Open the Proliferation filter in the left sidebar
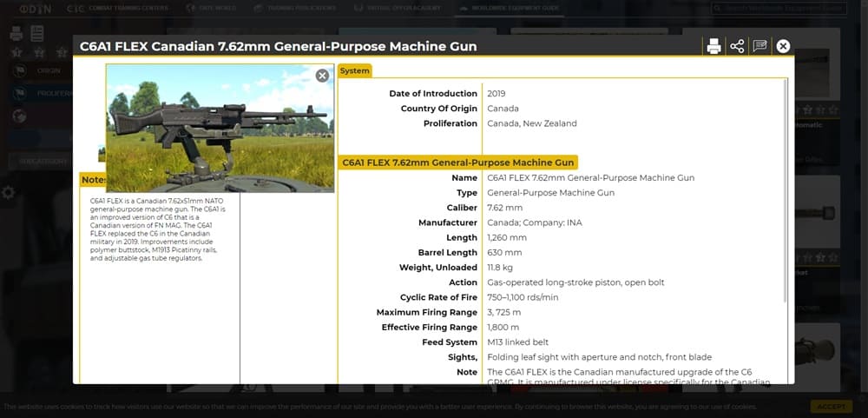This screenshot has height=418, width=868. pos(42,93)
